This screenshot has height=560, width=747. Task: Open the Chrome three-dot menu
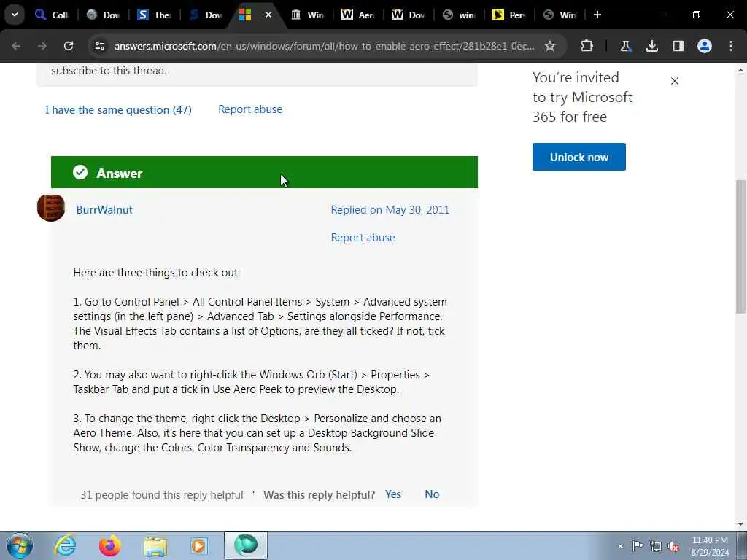731,46
